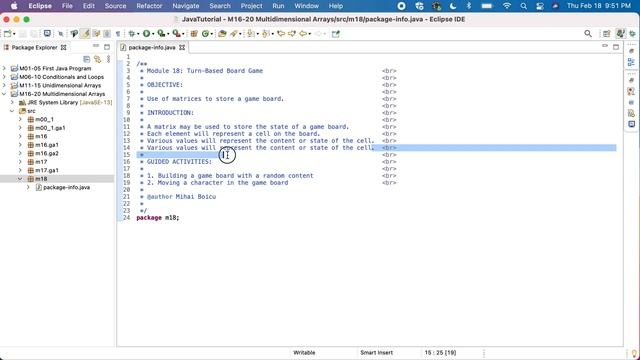Click in the GUIDED ACTIVITIES comment line

click(x=179, y=162)
